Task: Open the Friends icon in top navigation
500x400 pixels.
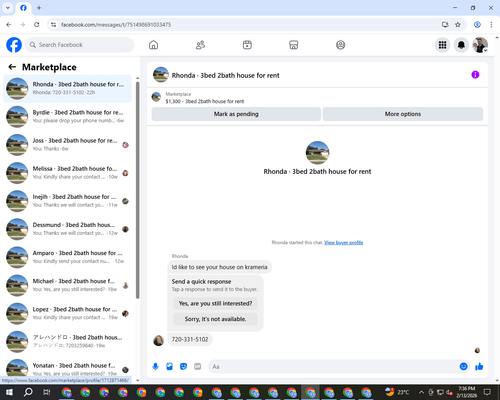Action: (200, 45)
